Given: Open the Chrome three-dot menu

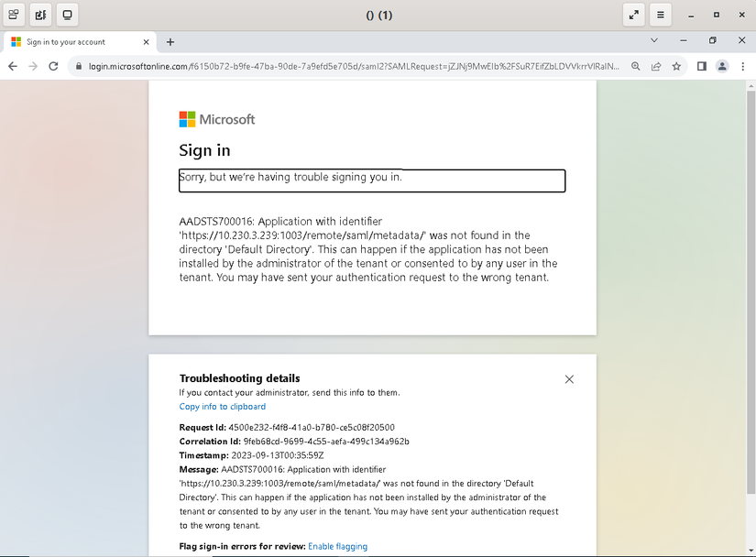Looking at the screenshot, I should point(742,67).
